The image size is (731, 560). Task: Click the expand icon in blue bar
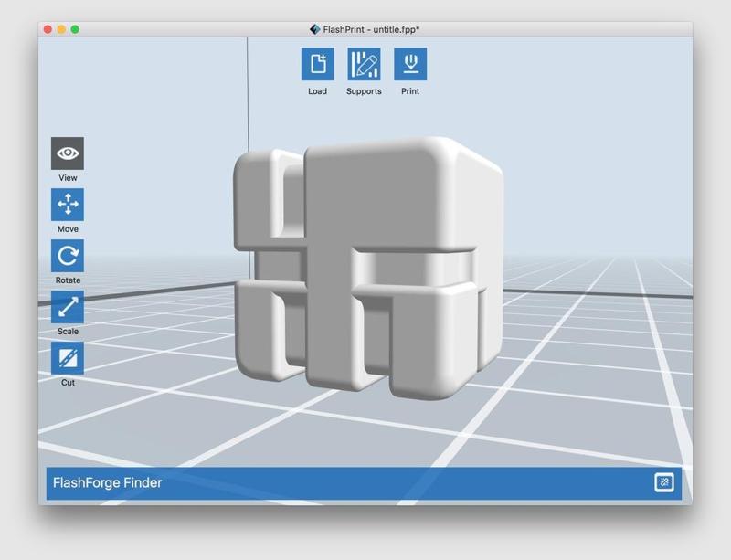(664, 482)
